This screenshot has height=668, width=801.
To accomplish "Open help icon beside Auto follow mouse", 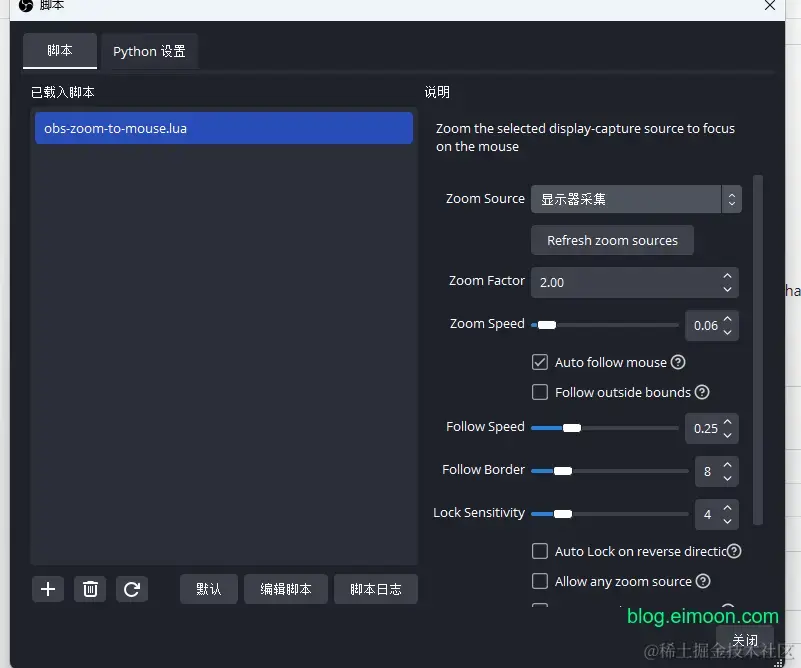I will pos(678,362).
